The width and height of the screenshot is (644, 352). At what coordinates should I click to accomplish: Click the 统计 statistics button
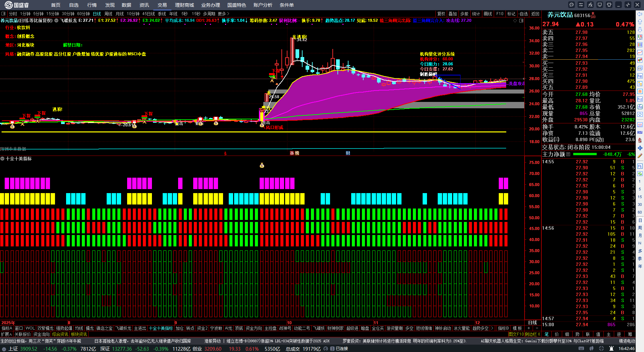(x=476, y=14)
